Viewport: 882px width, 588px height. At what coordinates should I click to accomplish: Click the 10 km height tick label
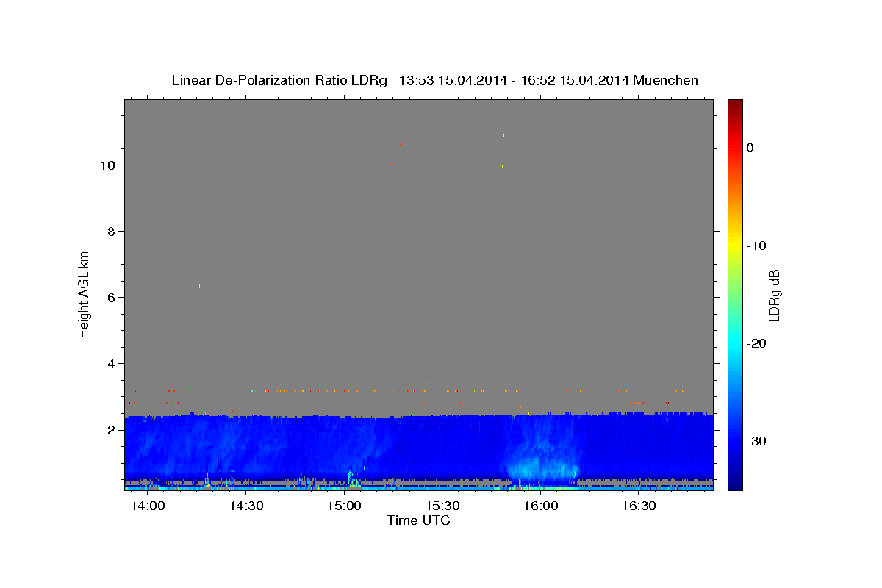point(108,165)
